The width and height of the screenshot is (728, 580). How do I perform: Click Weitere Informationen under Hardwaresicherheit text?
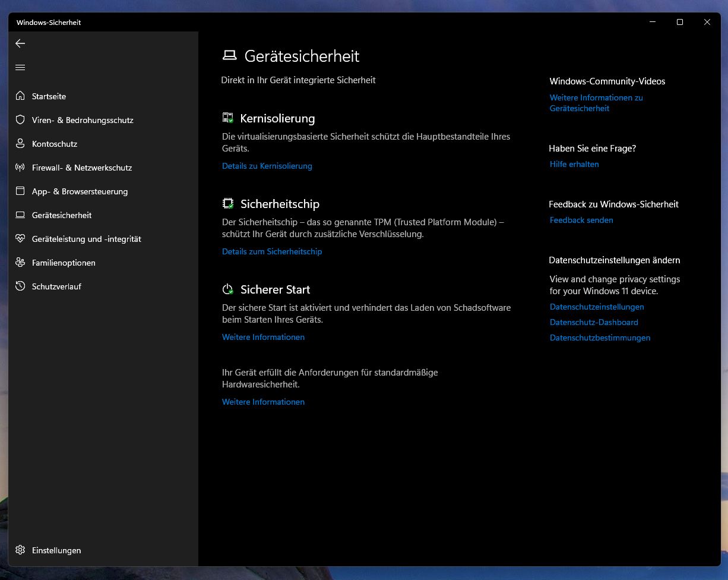coord(263,402)
